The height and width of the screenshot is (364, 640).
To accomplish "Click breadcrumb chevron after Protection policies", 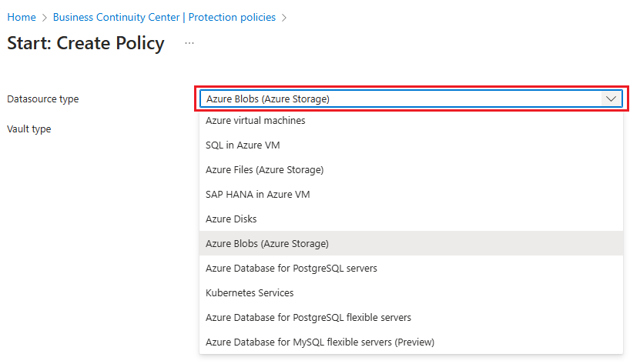I will tap(284, 17).
